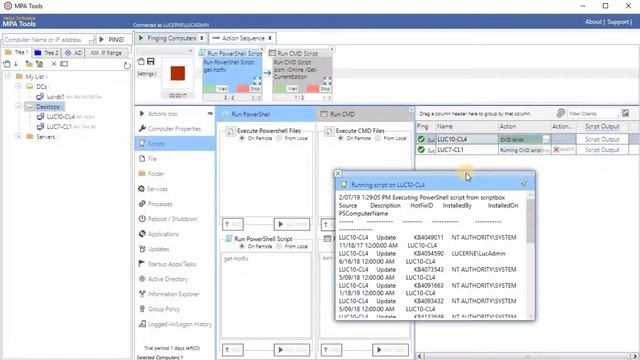The width and height of the screenshot is (640, 360).
Task: Select luc-dc1 computer in tree
Action: (55, 97)
